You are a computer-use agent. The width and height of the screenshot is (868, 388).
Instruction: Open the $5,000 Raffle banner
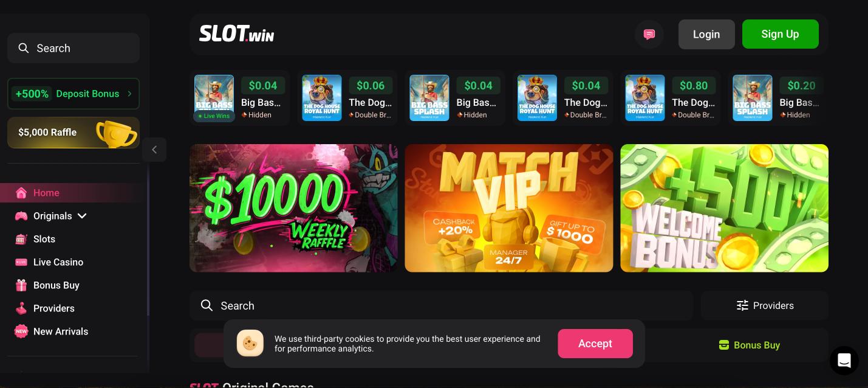tap(73, 133)
